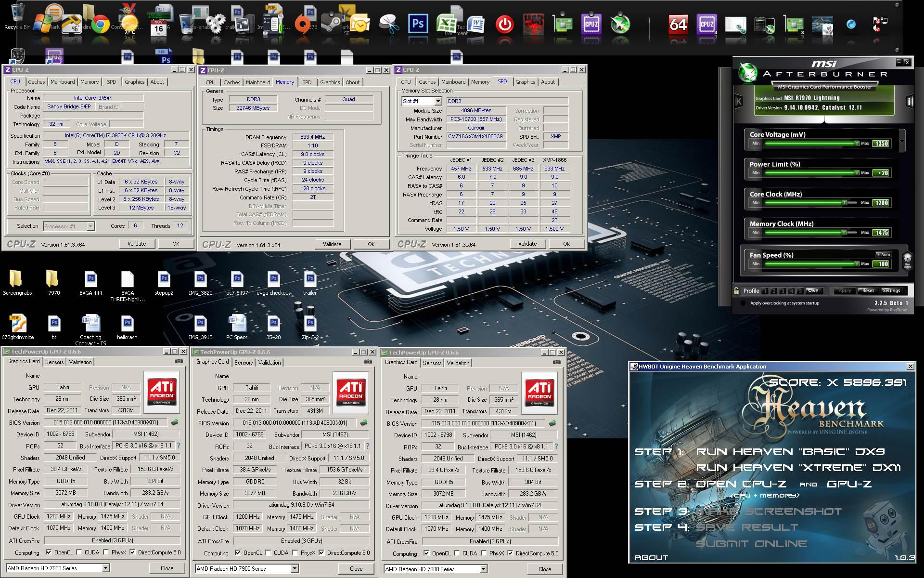Open Validation tab in second GPU-Z window
The image size is (924, 578).
click(x=269, y=362)
